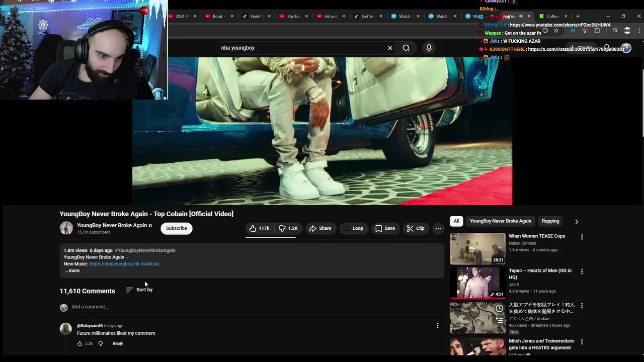Open YoungBoy Never Broke Again channel avatar
This screenshot has height=362, width=644.
pos(66,228)
